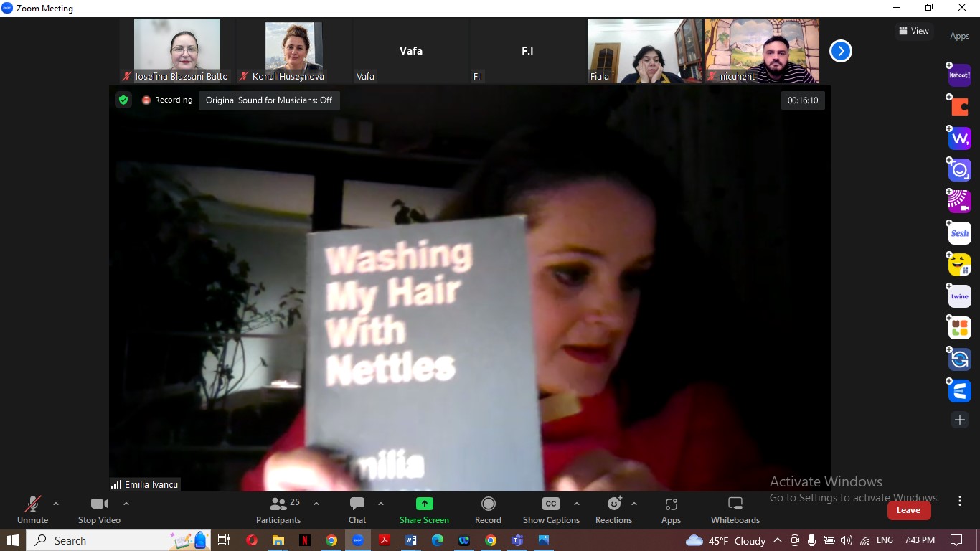Open the Participants panel
This screenshot has width=980, height=551.
pos(278,510)
